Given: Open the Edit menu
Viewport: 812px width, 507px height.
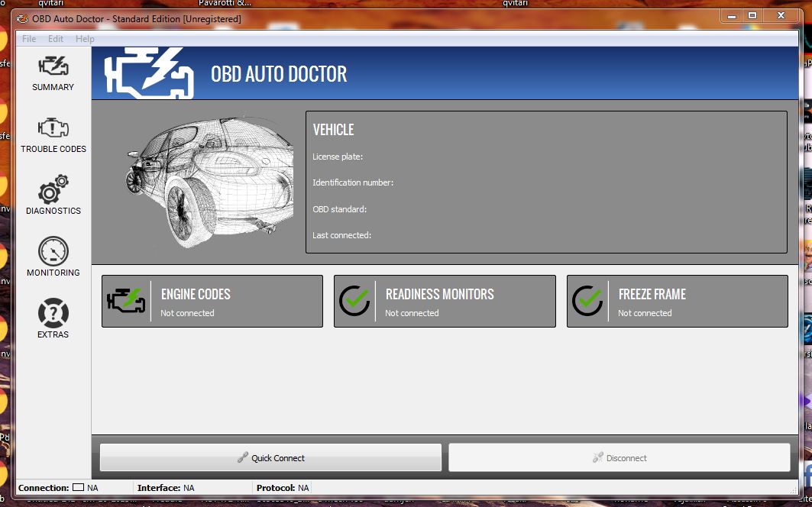Looking at the screenshot, I should tap(56, 39).
